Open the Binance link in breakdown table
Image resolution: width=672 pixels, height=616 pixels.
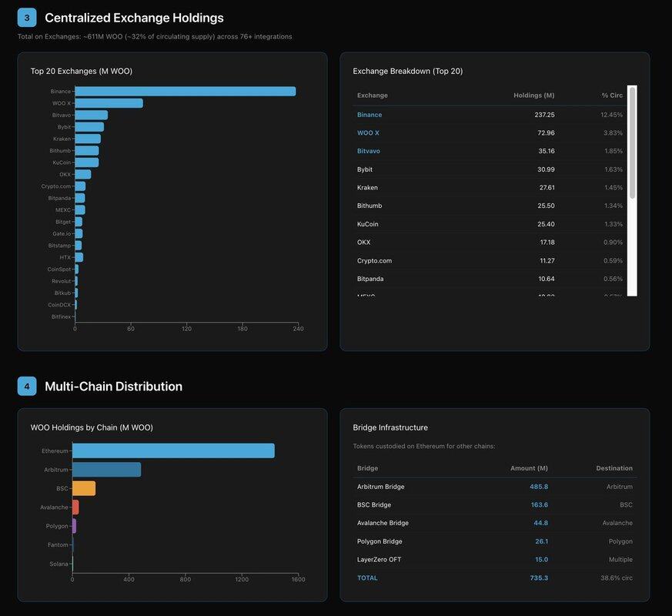tap(369, 115)
